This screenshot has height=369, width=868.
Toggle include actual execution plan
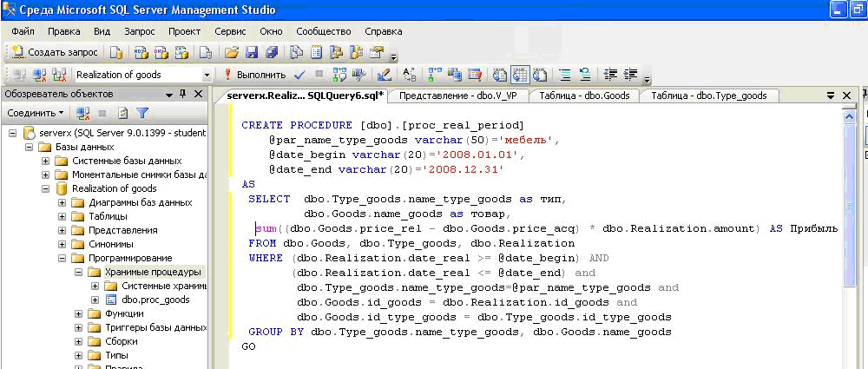click(435, 75)
